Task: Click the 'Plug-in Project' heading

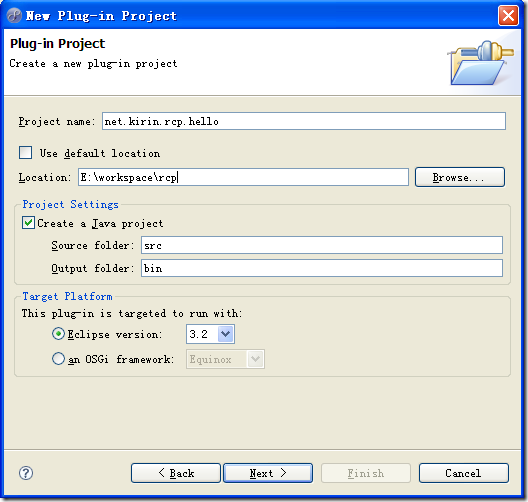Action: (58, 44)
